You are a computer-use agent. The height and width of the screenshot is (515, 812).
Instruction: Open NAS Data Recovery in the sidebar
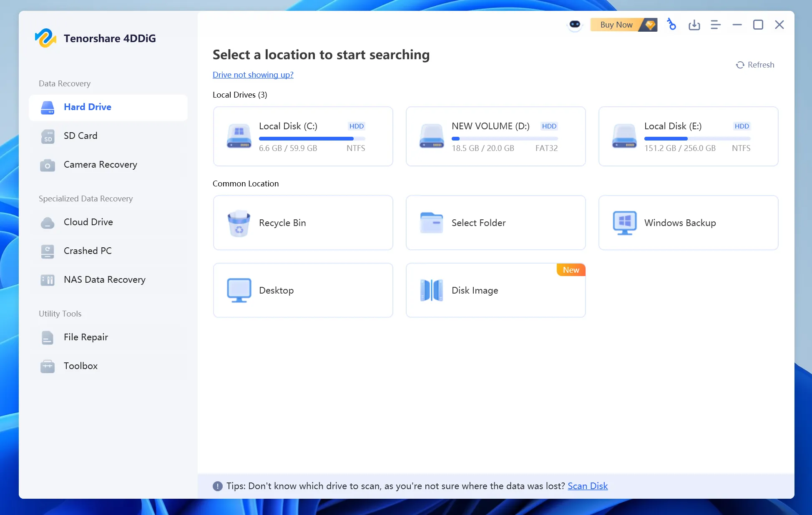pyautogui.click(x=108, y=279)
